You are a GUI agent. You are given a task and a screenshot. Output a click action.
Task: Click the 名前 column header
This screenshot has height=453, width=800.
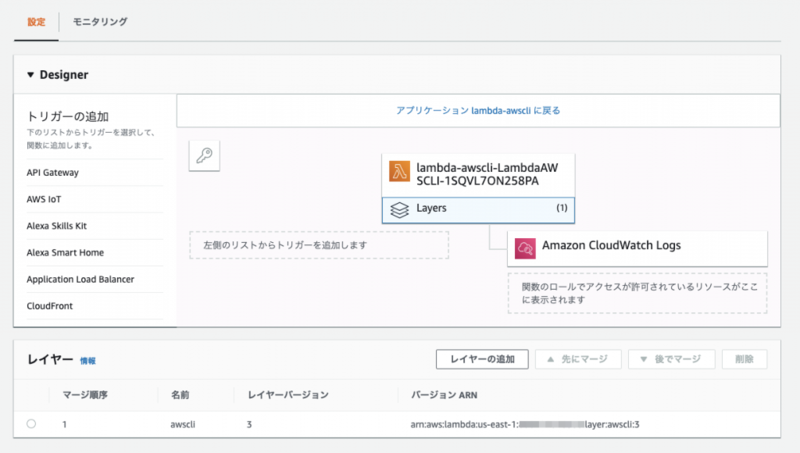point(180,395)
